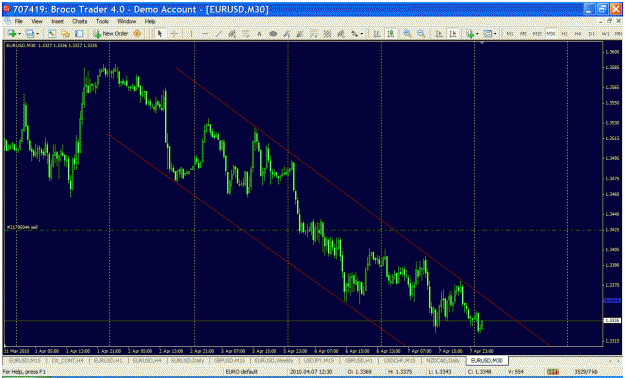Select the M15 timeframe button
The height and width of the screenshot is (378, 625).
[537, 34]
